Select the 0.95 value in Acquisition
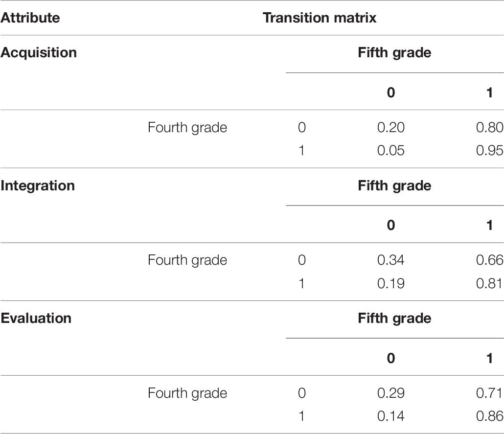Viewport: 504px width, 434px height. pyautogui.click(x=489, y=150)
